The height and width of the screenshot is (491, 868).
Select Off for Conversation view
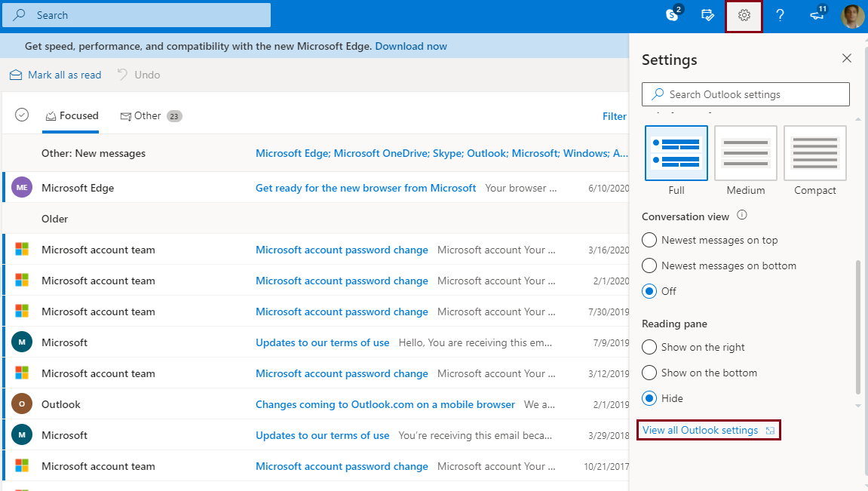tap(649, 291)
